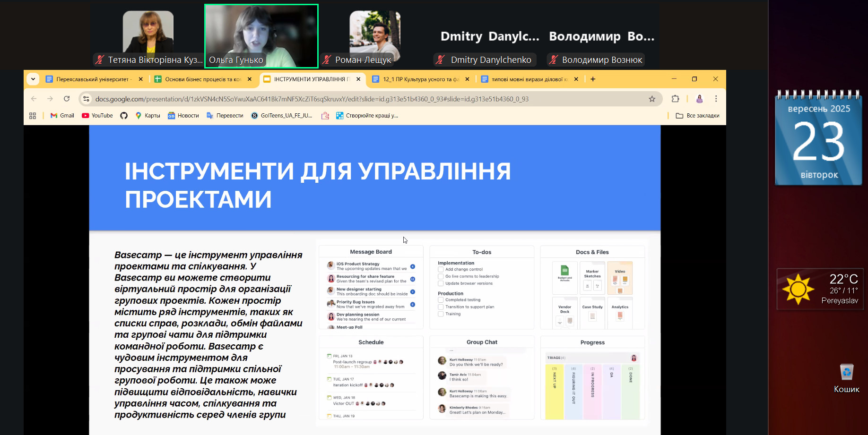Close the '12_1 ПР Культура усного' tab
The image size is (868, 435).
[467, 79]
